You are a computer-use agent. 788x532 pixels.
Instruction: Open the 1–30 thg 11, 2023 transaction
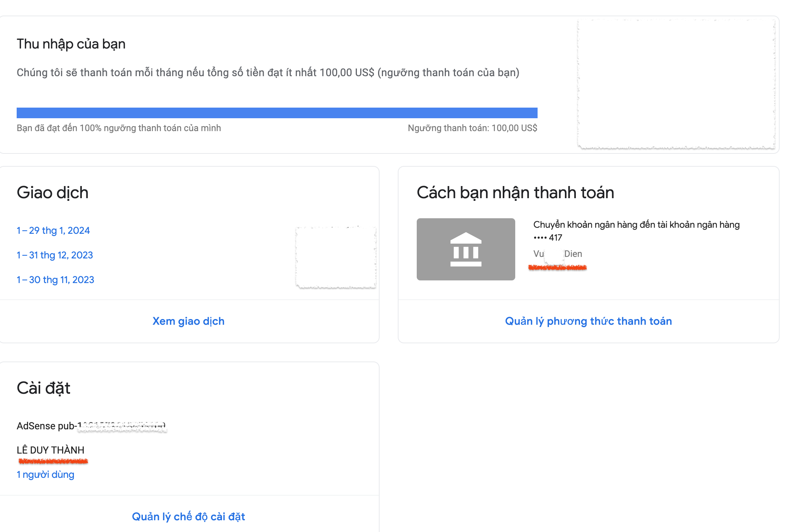55,280
